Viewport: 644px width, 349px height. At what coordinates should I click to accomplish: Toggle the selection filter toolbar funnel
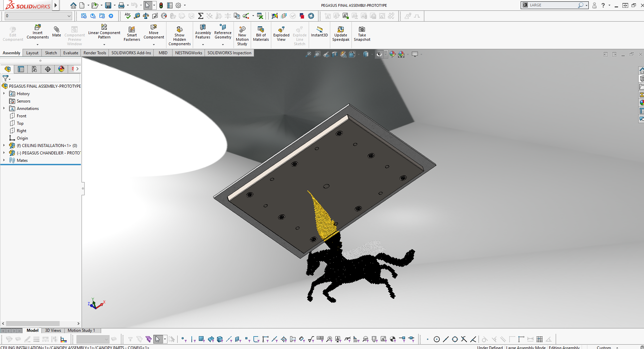130,339
